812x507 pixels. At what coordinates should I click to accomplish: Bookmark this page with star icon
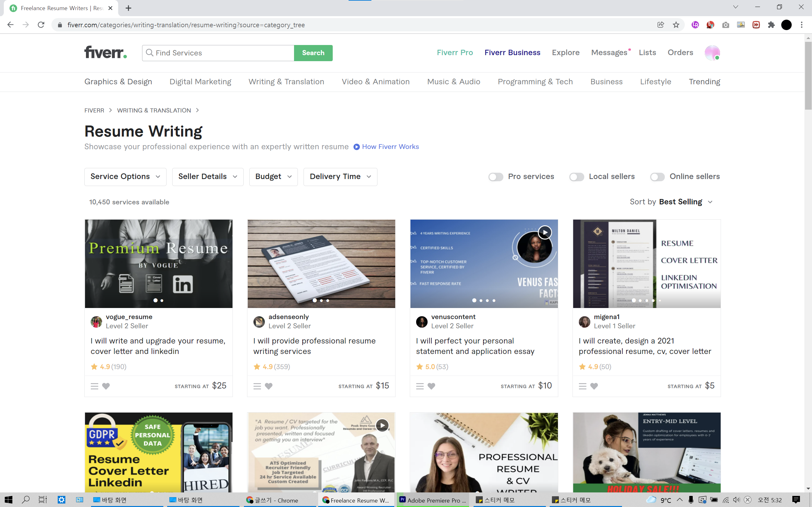click(676, 25)
